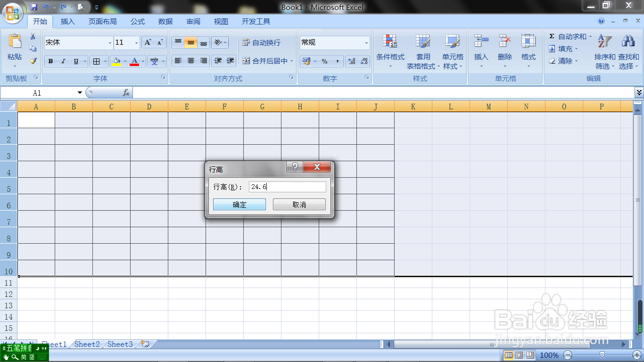Increase decimal places

pos(352,61)
